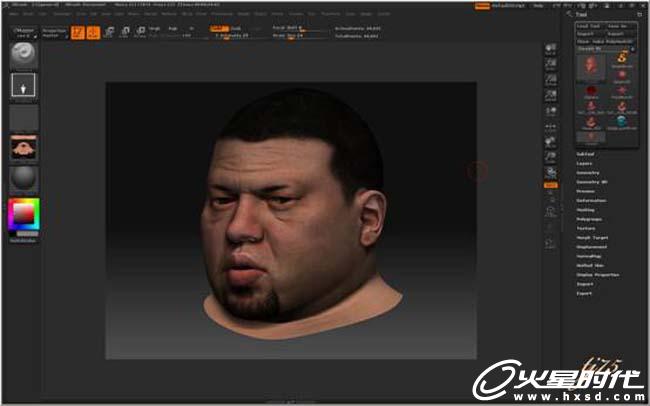Click Scale icon on right shelf
650x406 pixels.
tap(551, 158)
